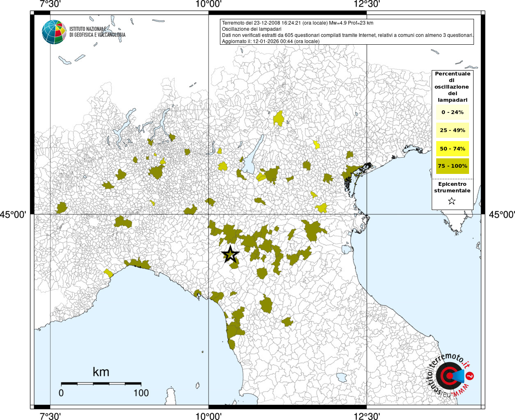Click the top '10°00'' longitude label
Image resolution: width=515 pixels, height=420 pixels.
point(208,4)
